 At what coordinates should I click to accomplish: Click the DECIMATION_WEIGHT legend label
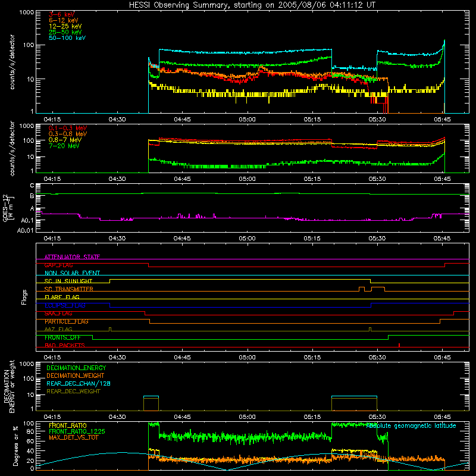(76, 375)
